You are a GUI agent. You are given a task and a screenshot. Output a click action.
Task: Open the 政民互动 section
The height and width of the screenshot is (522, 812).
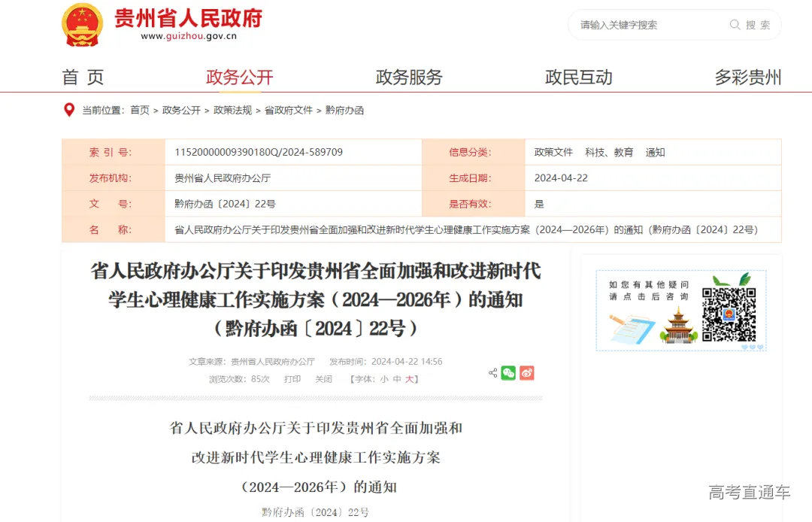579,76
